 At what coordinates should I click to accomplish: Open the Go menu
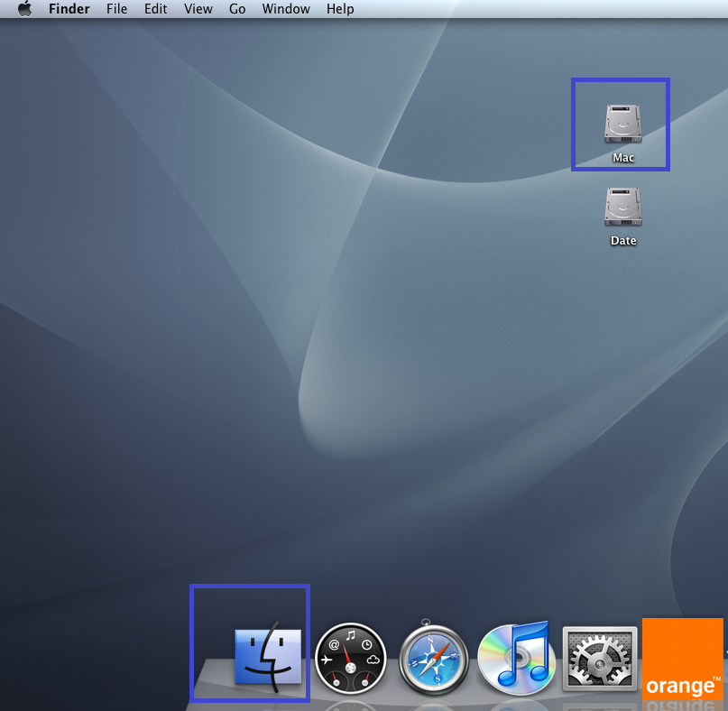[237, 9]
